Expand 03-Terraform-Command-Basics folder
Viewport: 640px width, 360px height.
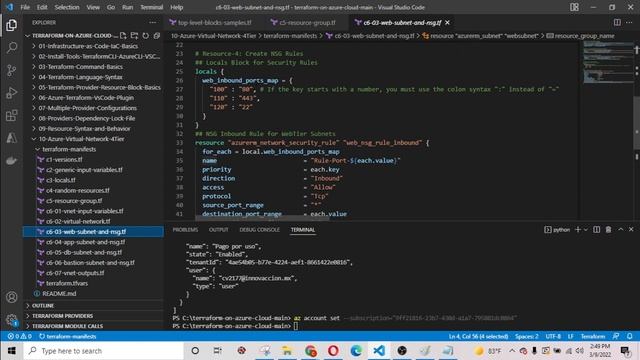(x=80, y=67)
